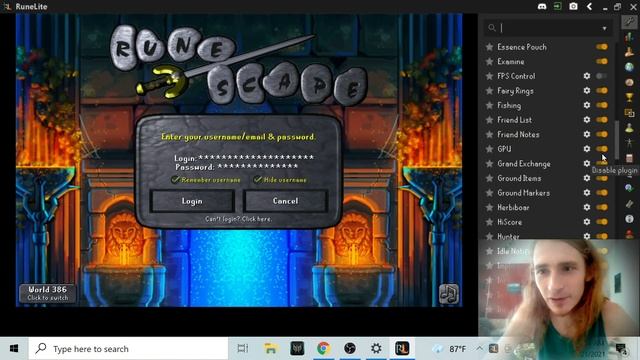Uncheck Remember username checkbox
The width and height of the screenshot is (640, 360).
coord(175,180)
